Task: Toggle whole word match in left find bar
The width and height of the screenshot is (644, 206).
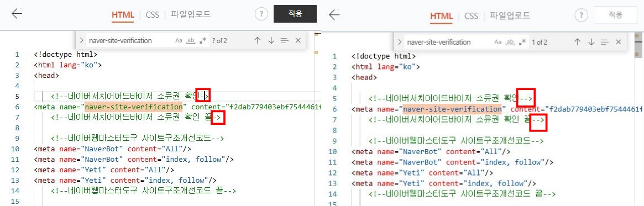Action: [191, 40]
